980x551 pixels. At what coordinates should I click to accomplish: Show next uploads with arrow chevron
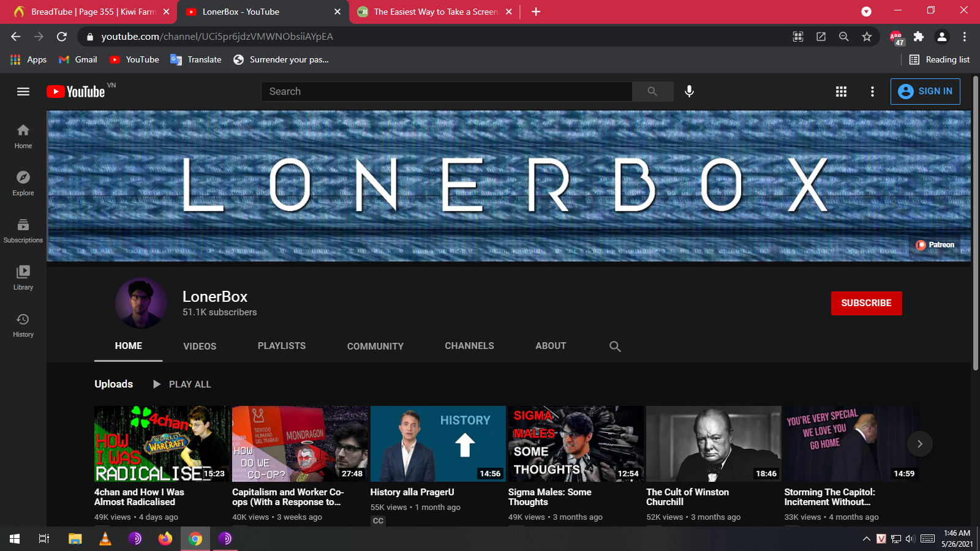click(919, 444)
